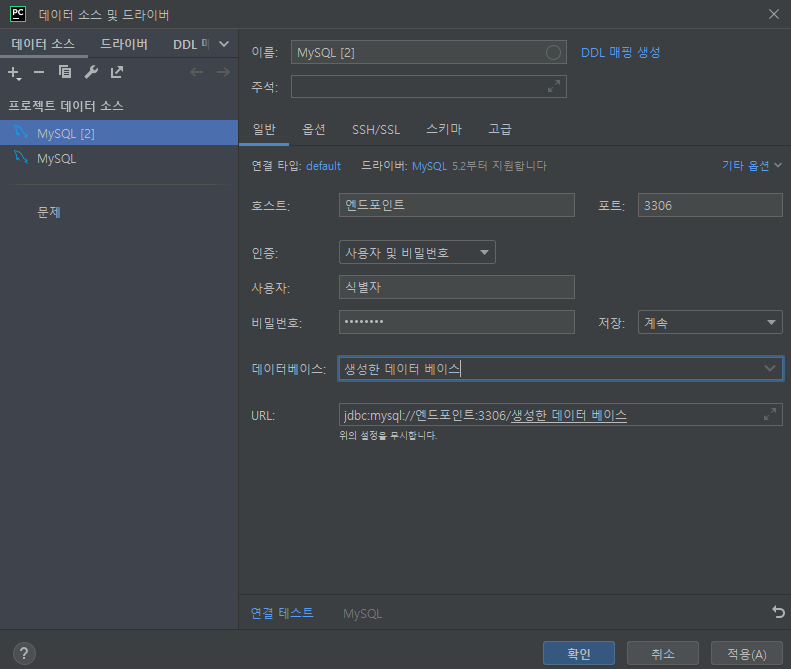
Task: Click the PyCharm logo icon
Action: click(x=18, y=14)
